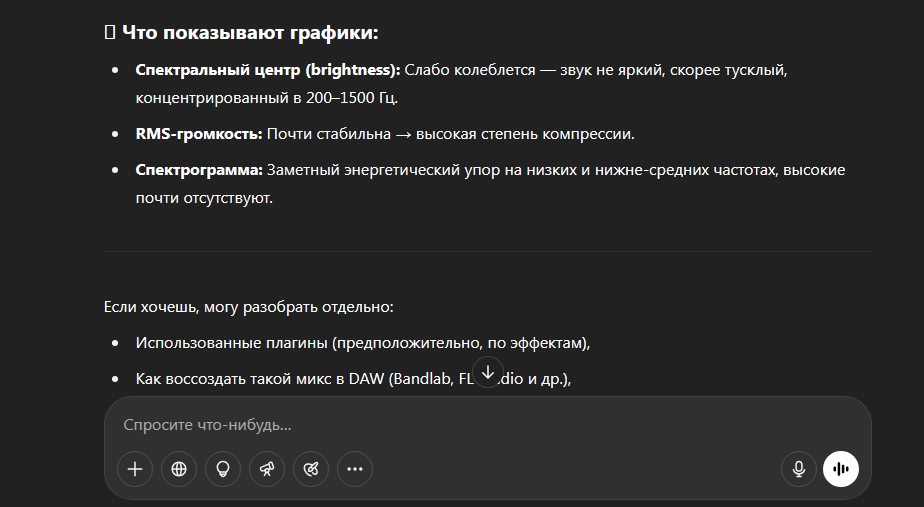
Task: Toggle the telescope deep research tool
Action: tap(267, 469)
